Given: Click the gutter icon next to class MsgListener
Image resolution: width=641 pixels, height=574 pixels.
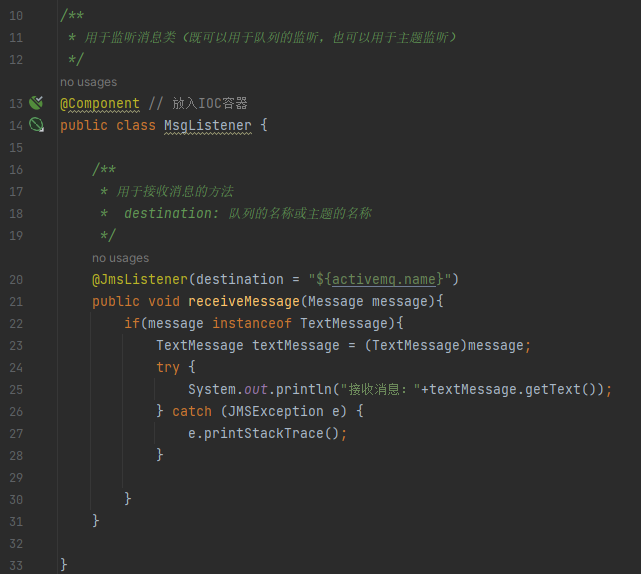Looking at the screenshot, I should click(36, 125).
